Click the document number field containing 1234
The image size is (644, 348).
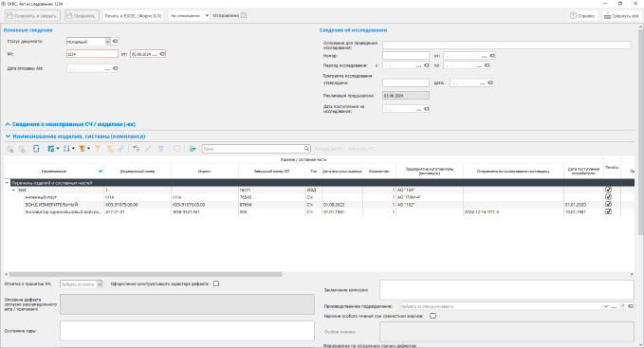click(x=92, y=54)
